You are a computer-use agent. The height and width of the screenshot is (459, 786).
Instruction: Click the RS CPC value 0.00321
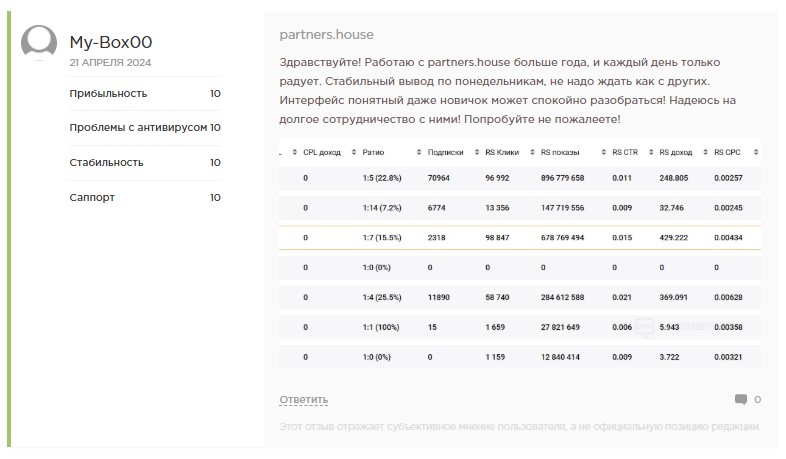[x=728, y=357]
